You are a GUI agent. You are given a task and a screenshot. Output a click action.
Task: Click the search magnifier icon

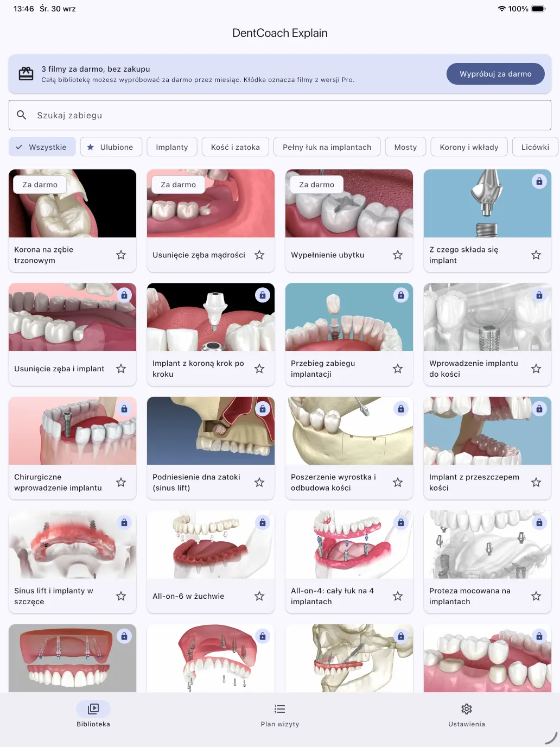coord(22,115)
